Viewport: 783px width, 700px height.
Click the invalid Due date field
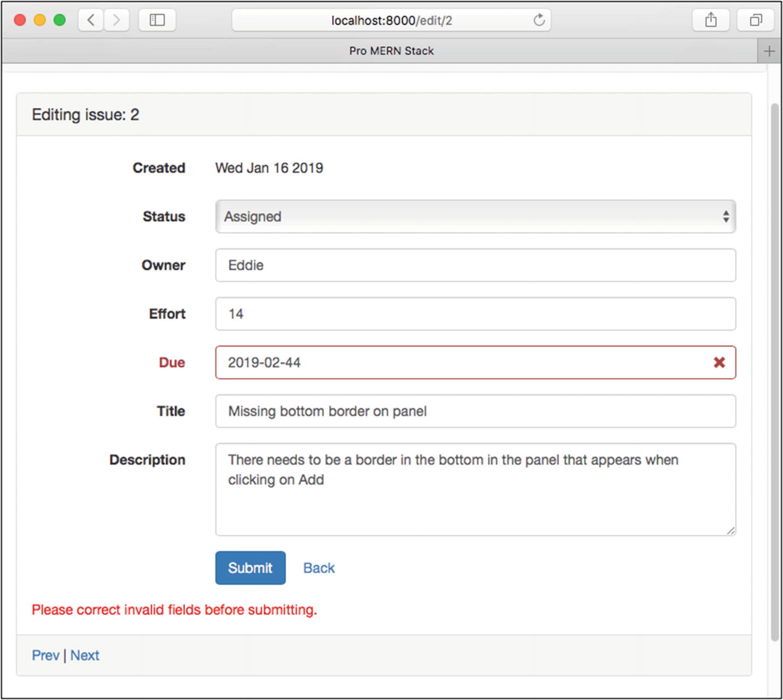[462, 363]
